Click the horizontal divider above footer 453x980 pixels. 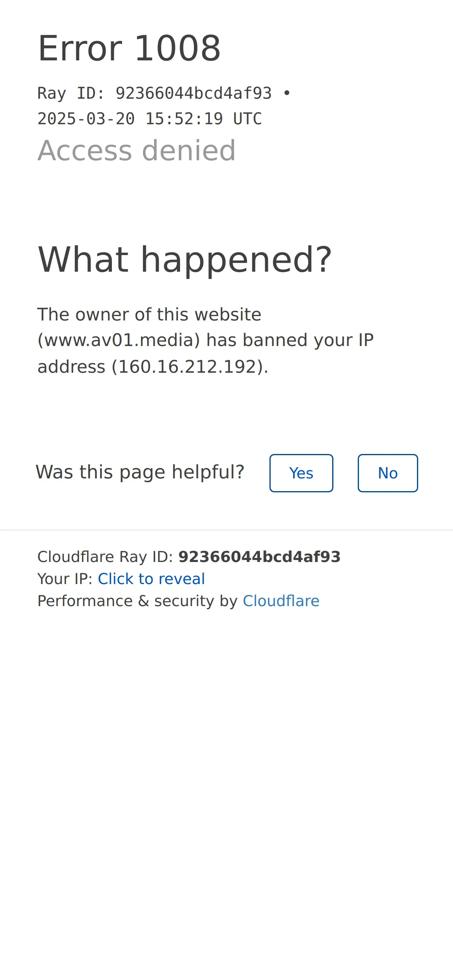[226, 530]
